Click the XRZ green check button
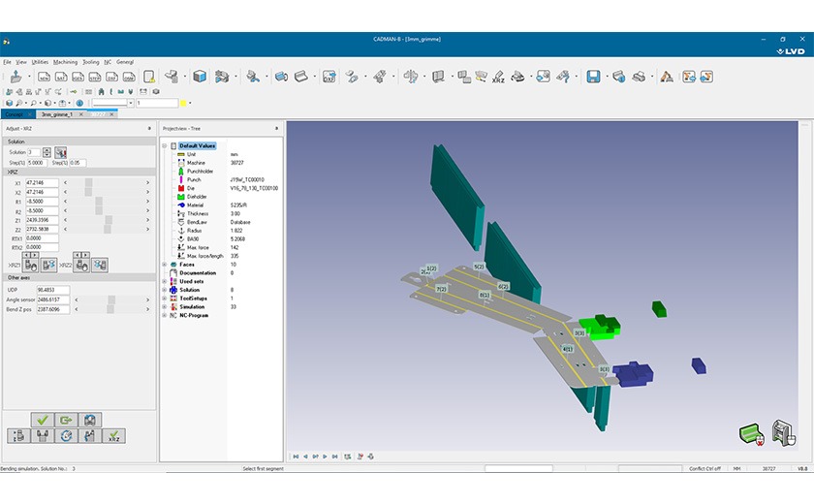This screenshot has width=814, height=504. click(113, 436)
